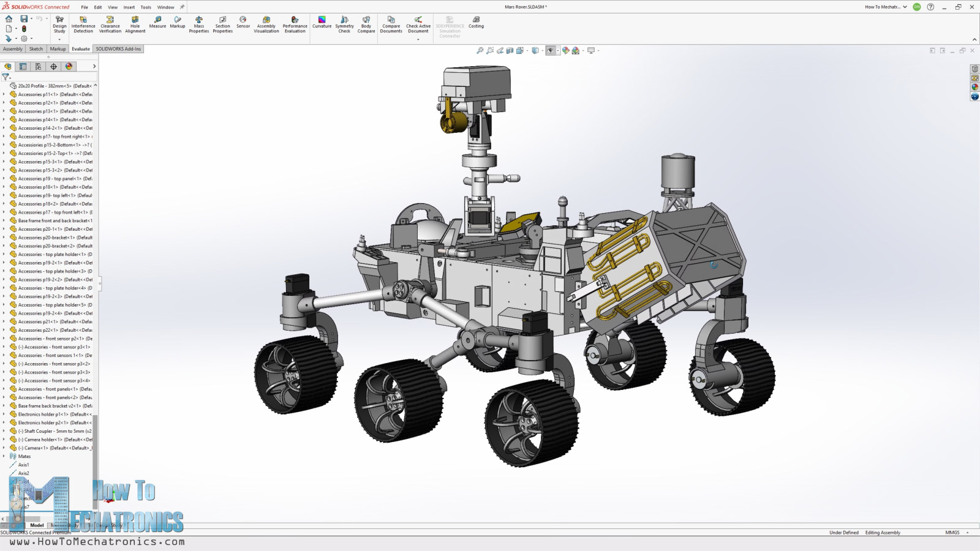980x551 pixels.
Task: Toggle the Section View display
Action: (509, 50)
